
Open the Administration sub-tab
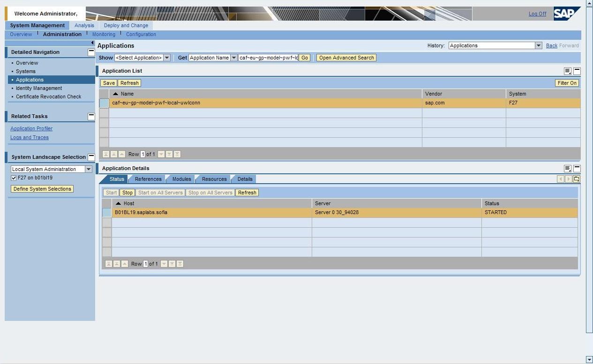(62, 34)
